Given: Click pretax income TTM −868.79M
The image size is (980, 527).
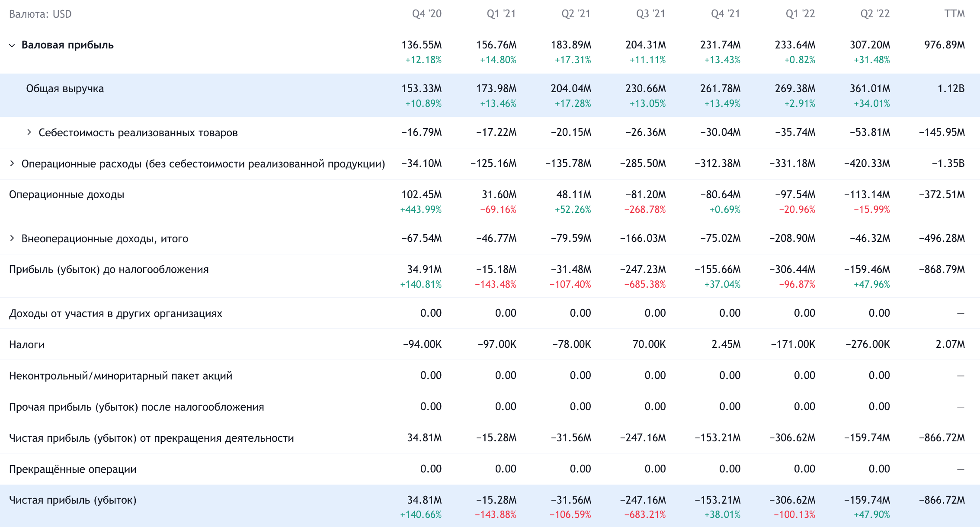Looking at the screenshot, I should pyautogui.click(x=942, y=270).
